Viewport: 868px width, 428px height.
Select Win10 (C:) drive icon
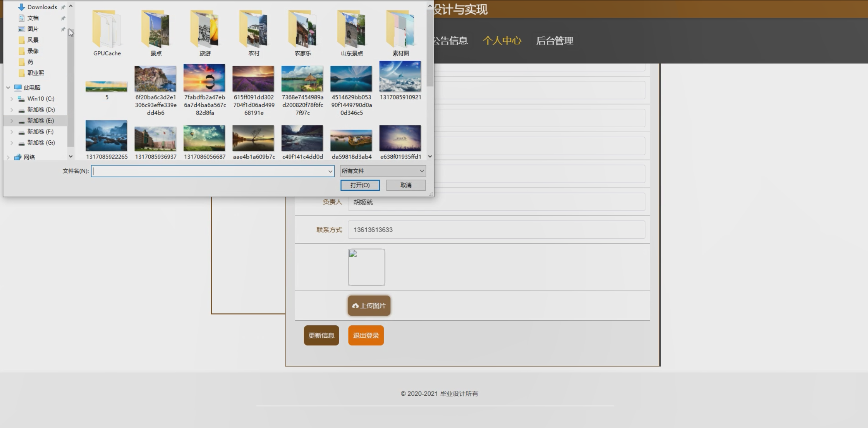click(22, 99)
